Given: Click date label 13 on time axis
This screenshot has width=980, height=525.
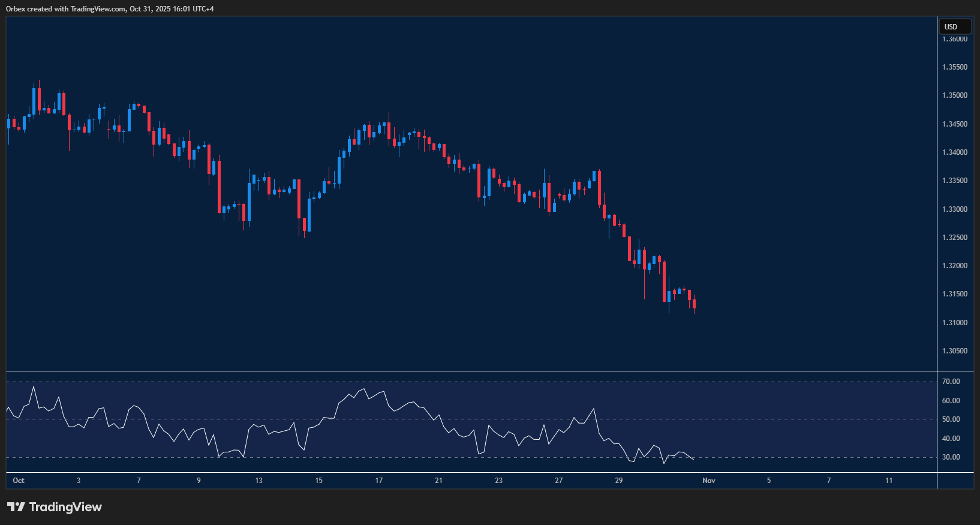Looking at the screenshot, I should point(258,481).
